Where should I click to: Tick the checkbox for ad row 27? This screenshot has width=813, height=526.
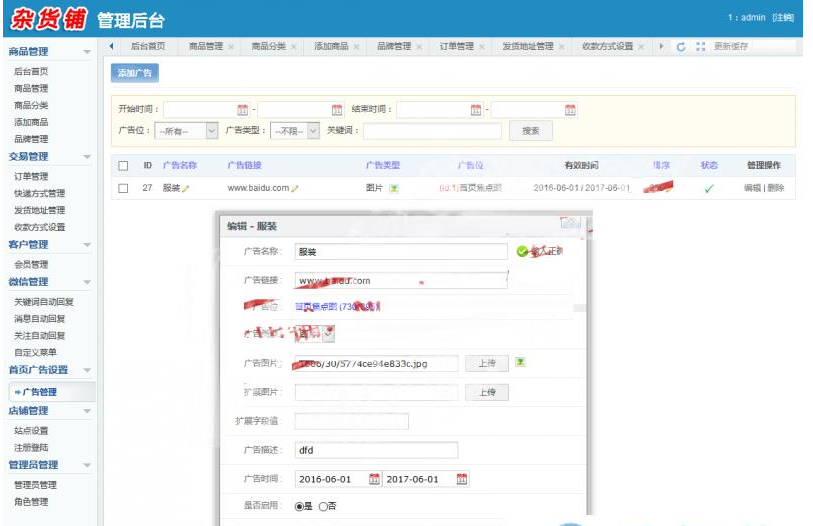[x=123, y=188]
